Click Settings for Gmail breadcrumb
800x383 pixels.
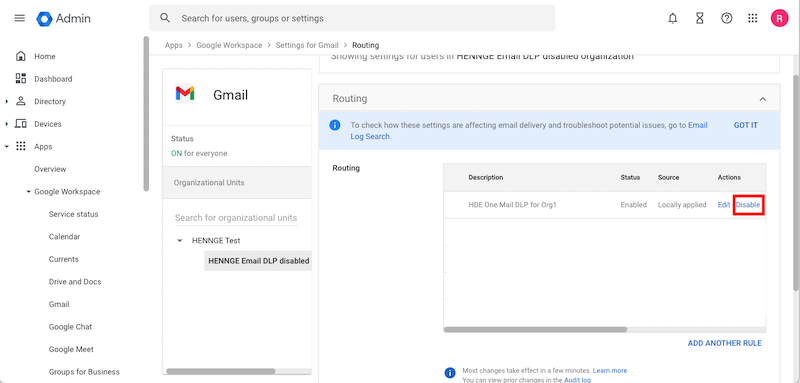[x=307, y=45]
